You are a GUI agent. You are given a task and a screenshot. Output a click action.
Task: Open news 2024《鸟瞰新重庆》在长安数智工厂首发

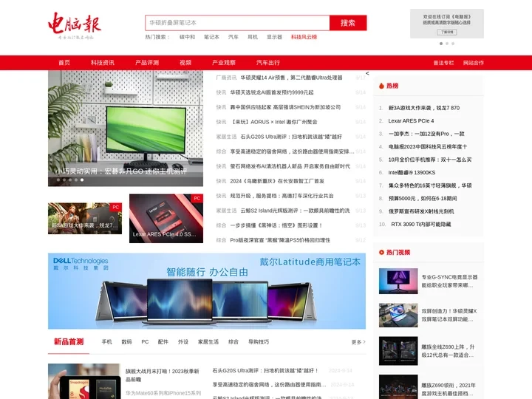tap(277, 181)
